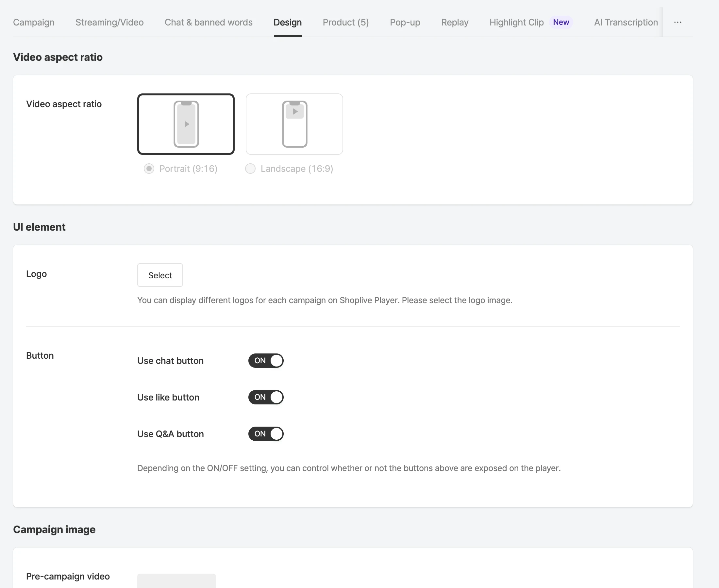Select the Design tab

[x=288, y=22]
